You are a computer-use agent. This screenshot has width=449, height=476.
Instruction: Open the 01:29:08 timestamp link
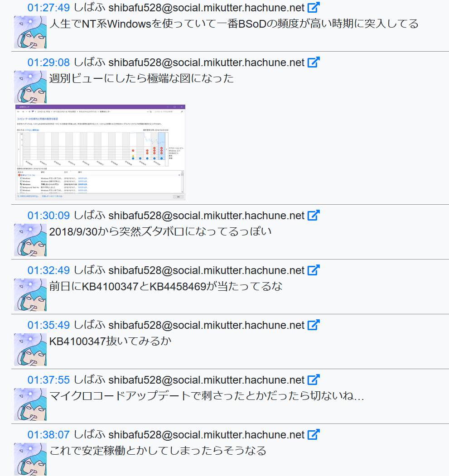[x=48, y=63]
